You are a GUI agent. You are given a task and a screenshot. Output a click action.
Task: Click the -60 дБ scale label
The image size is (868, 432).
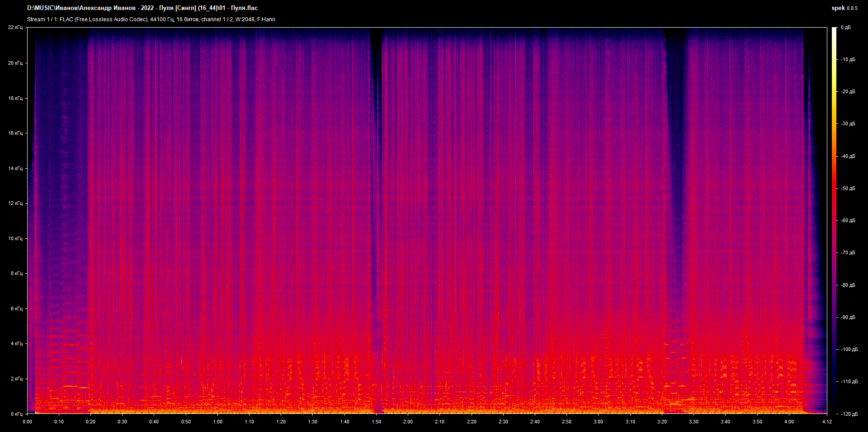pyautogui.click(x=848, y=221)
